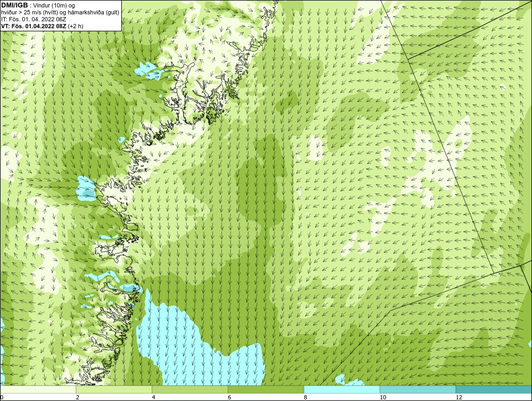Click the 'DMI/IGB' title text

coord(14,5)
